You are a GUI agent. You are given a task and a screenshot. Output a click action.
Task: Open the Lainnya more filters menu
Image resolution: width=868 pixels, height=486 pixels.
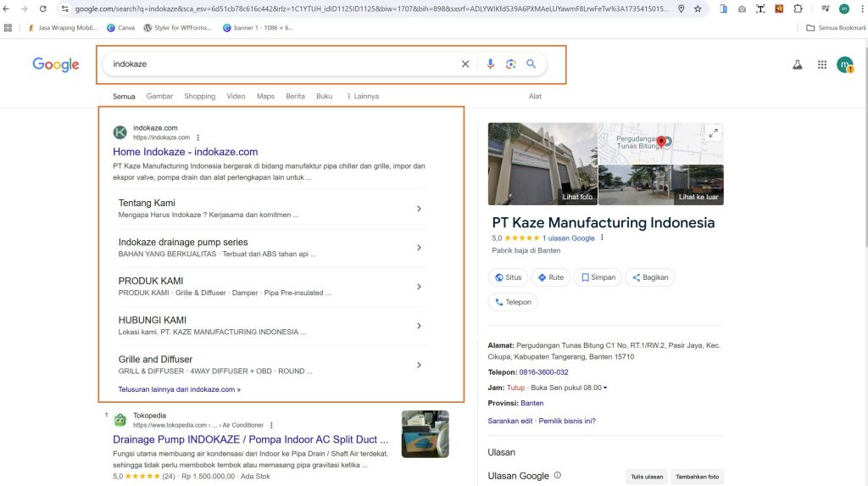[x=363, y=97]
